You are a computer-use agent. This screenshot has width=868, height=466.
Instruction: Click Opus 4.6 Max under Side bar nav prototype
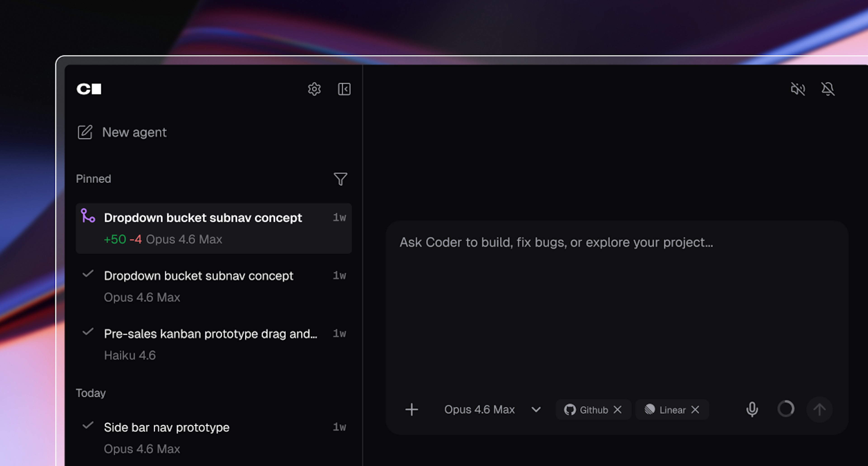(142, 449)
